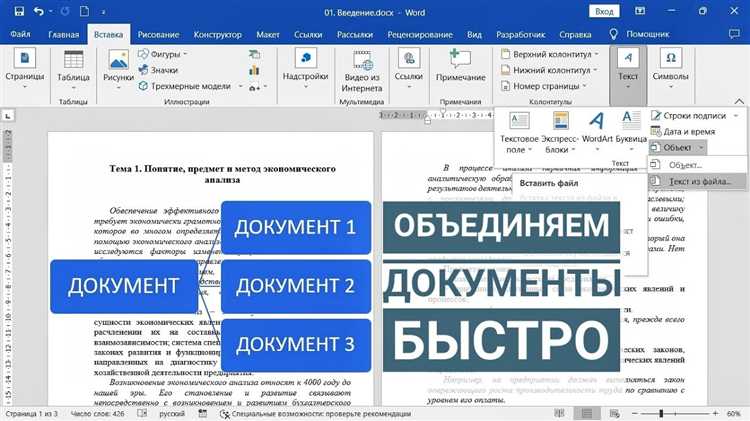Click the ruler tab selector button
Image resolution: width=750 pixels, height=421 pixels.
(8, 116)
